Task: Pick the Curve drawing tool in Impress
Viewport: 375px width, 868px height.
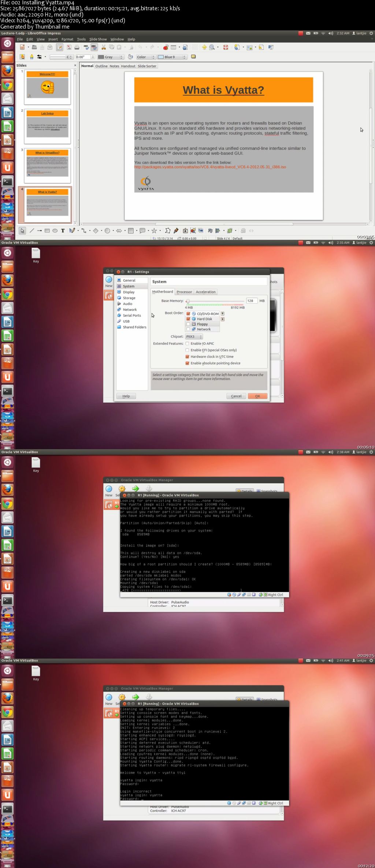Action: pos(72,231)
